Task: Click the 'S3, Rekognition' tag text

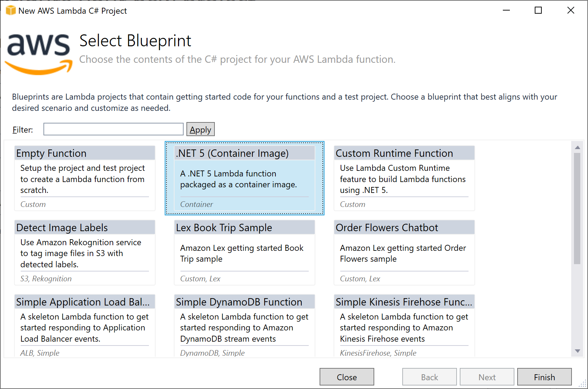Action: pos(46,279)
